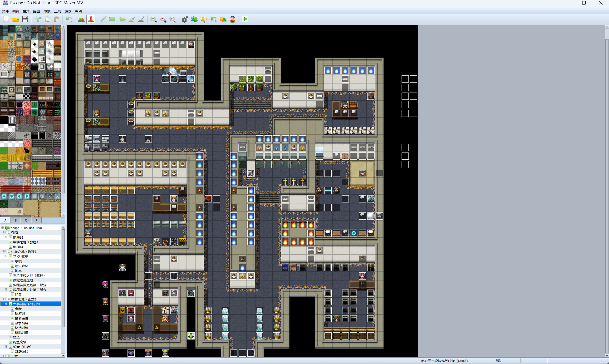The width and height of the screenshot is (609, 364).
Task: Open the Plugin Manager
Action: tap(194, 19)
